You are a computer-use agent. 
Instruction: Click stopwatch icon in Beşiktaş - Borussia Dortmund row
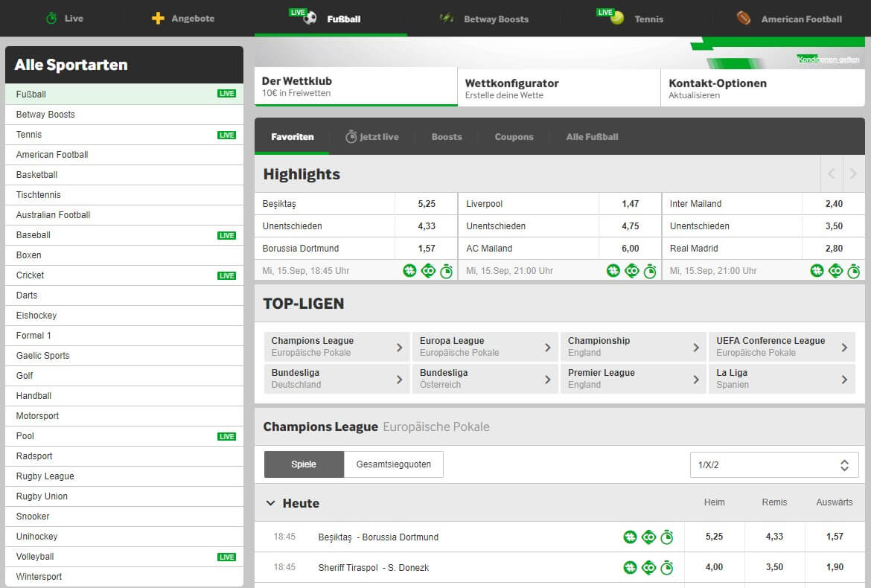[666, 537]
